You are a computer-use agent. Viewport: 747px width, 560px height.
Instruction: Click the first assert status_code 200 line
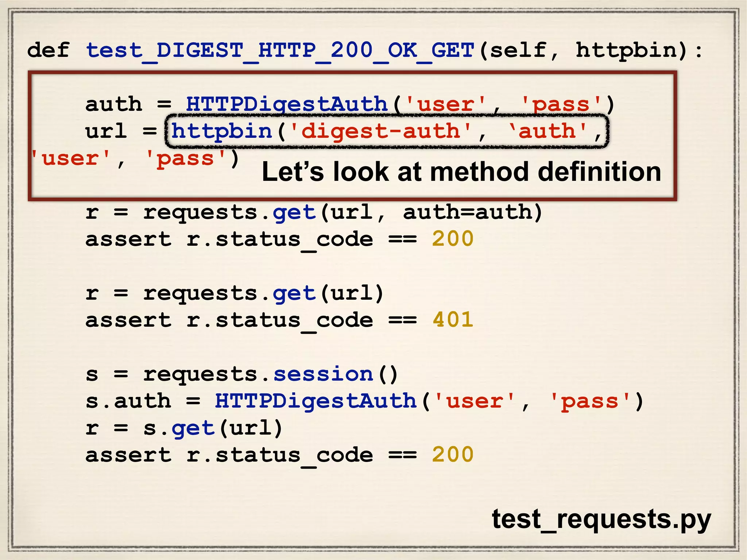[279, 240]
